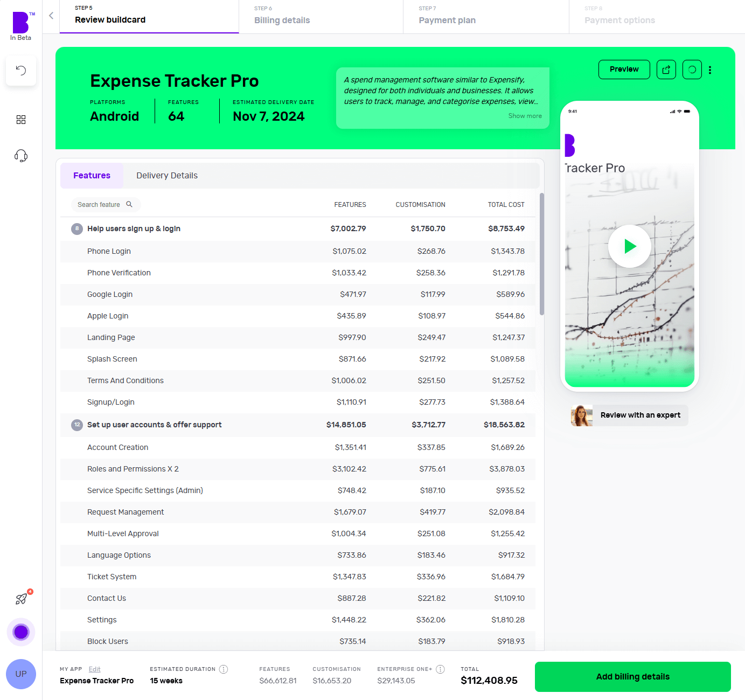Screen dimensions: 745x700
Task: Click the feature list vertical scrollbar
Action: [x=542, y=254]
